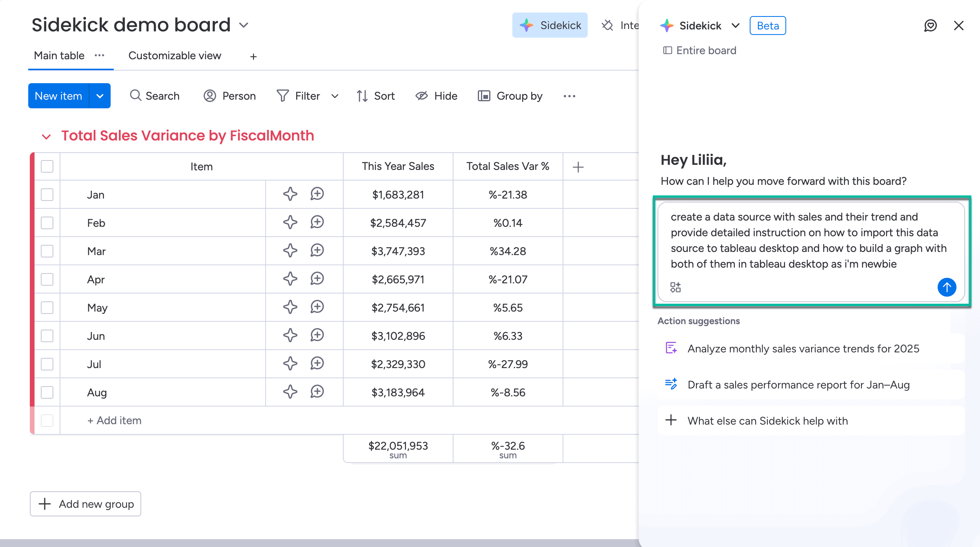Collapse the Total Sales Variance group

pos(46,137)
